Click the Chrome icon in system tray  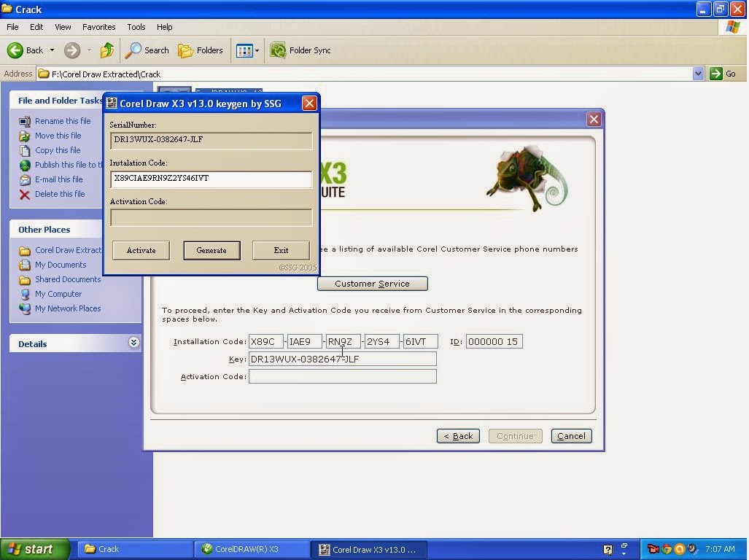coord(667,549)
